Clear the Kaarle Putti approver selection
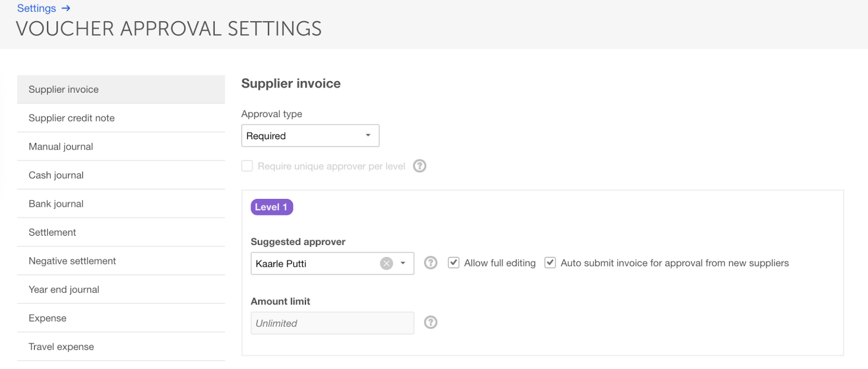The height and width of the screenshot is (369, 868). [x=386, y=263]
